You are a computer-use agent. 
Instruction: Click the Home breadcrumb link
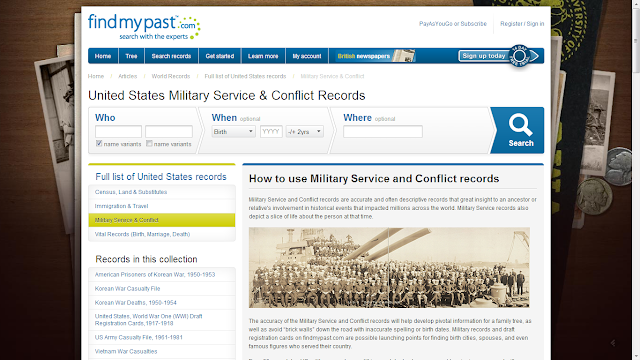pyautogui.click(x=96, y=76)
